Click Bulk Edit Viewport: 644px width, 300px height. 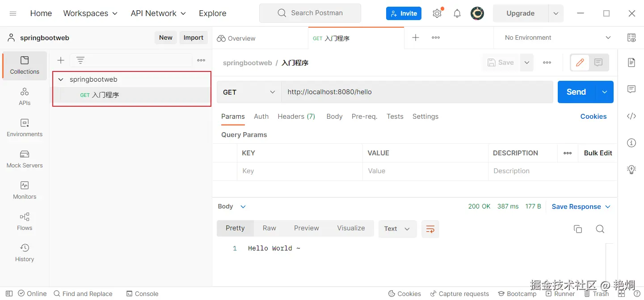pyautogui.click(x=598, y=153)
